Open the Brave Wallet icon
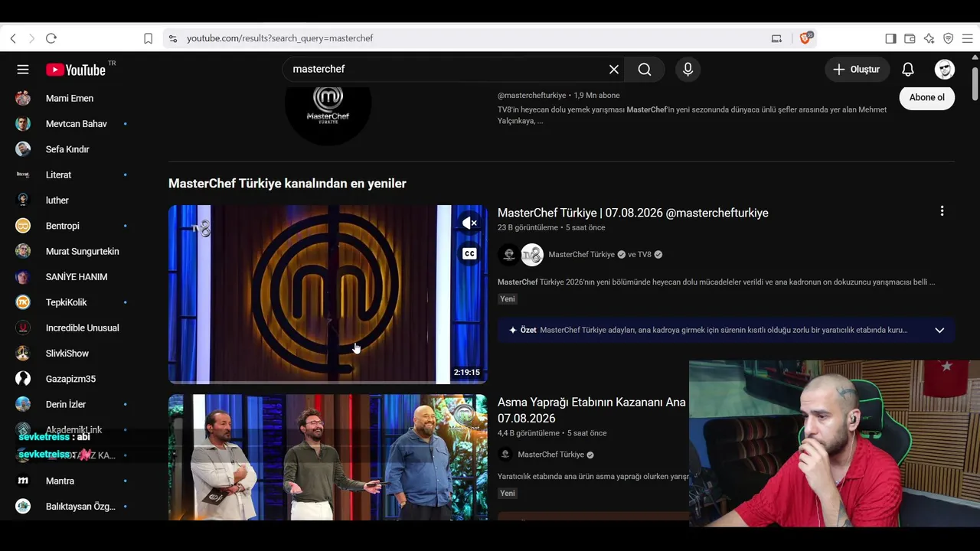Viewport: 980px width, 551px height. point(910,38)
